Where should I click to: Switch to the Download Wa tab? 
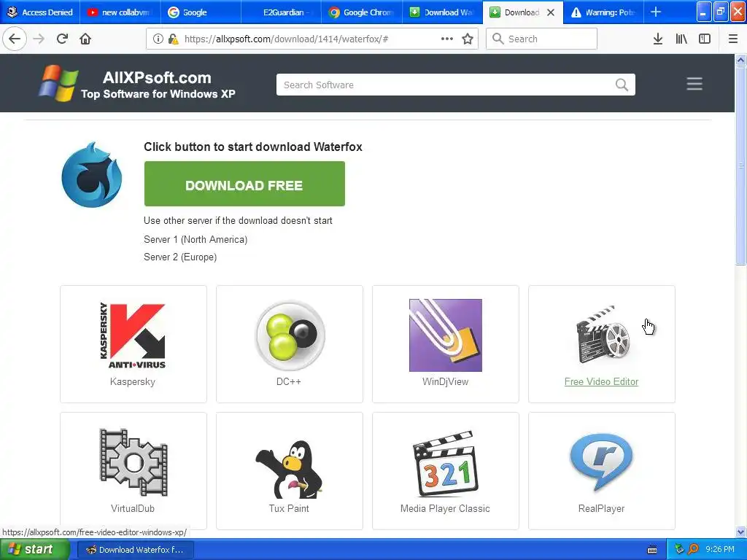tap(442, 12)
